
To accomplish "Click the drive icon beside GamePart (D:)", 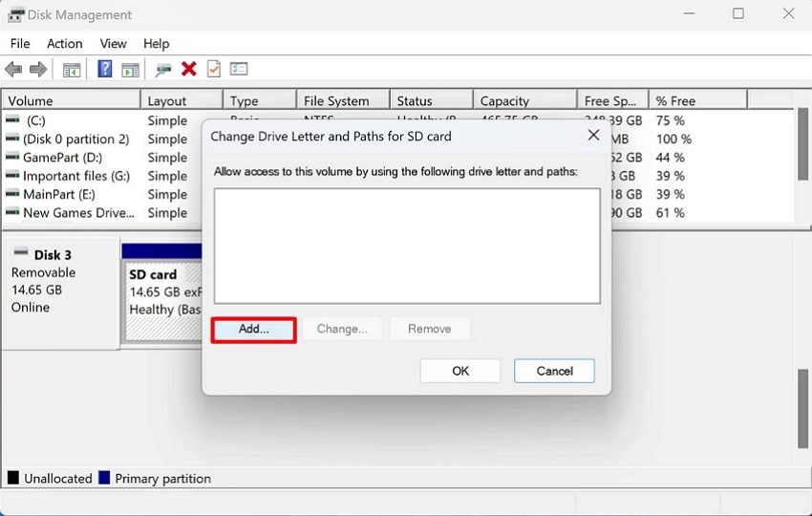I will click(x=12, y=157).
